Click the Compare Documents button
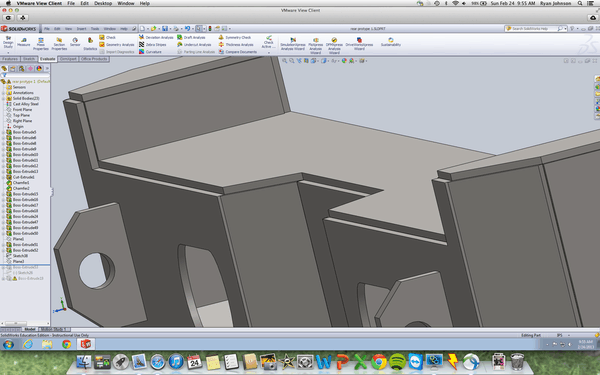Image resolution: width=600 pixels, height=375 pixels. (x=238, y=52)
